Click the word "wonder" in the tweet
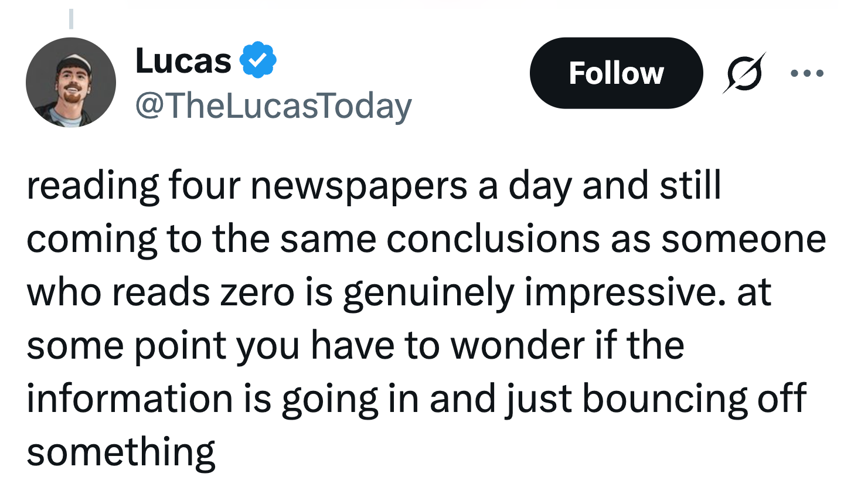The image size is (844, 504). (518, 345)
